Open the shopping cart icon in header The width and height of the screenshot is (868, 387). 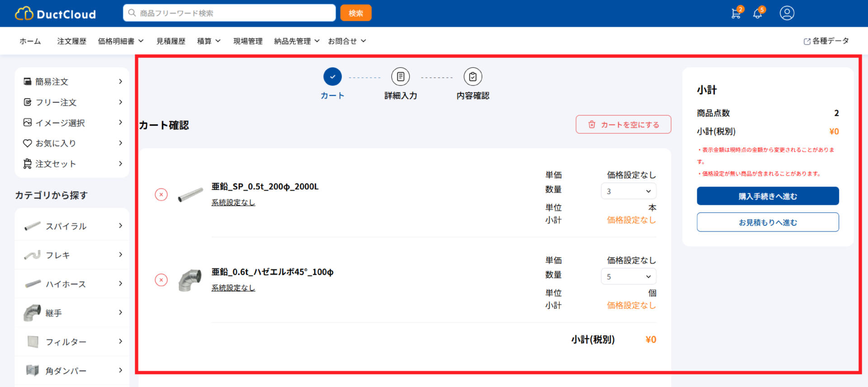point(736,14)
